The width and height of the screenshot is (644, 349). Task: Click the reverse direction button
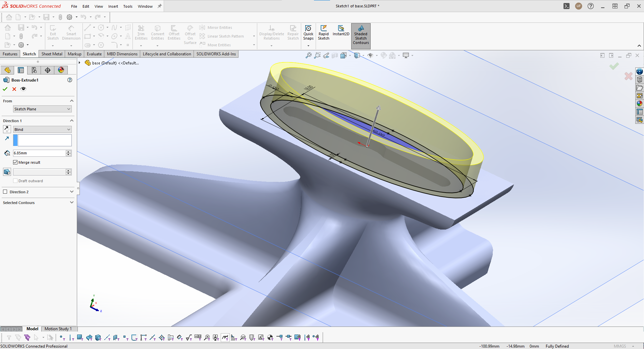[7, 129]
